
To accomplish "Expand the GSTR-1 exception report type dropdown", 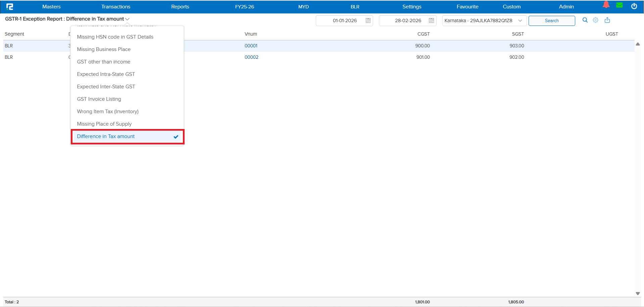I will (127, 19).
